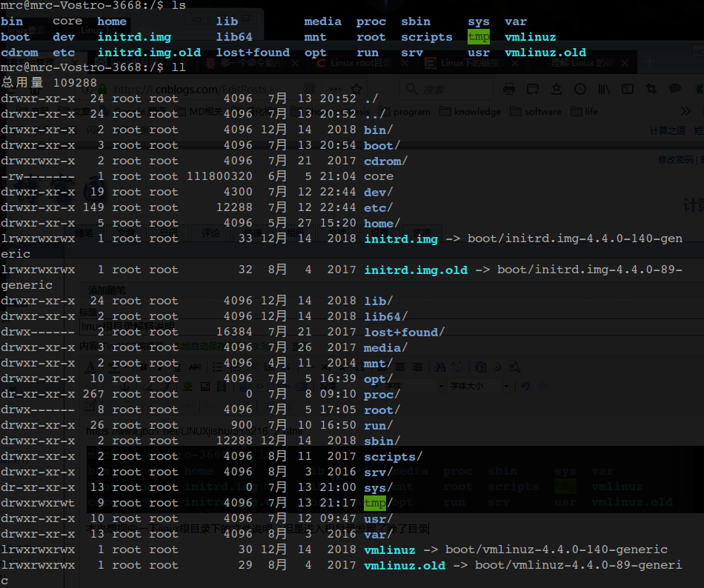Image resolution: width=704 pixels, height=588 pixels.
Task: Click the undo arrow in editor toolbar
Action: point(525,386)
